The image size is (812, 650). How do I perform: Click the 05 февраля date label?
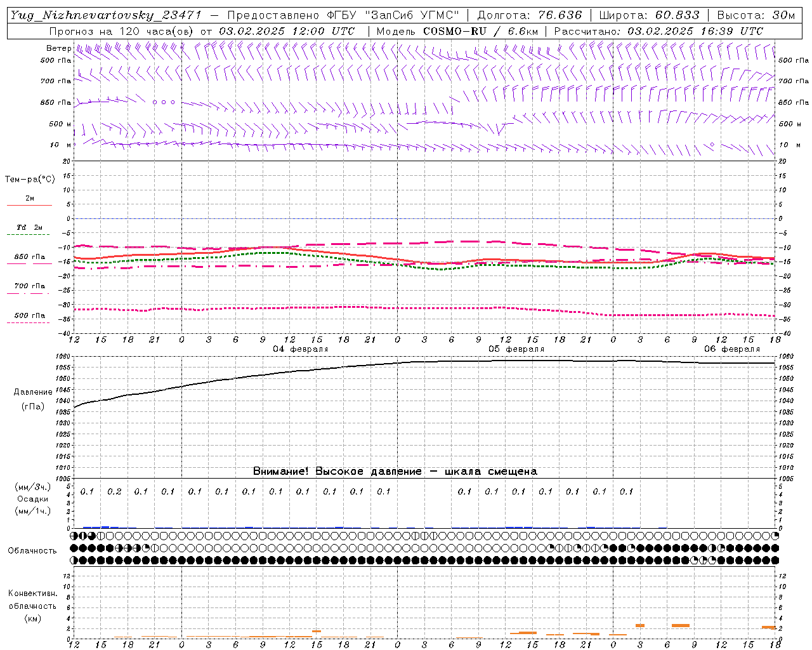click(516, 349)
